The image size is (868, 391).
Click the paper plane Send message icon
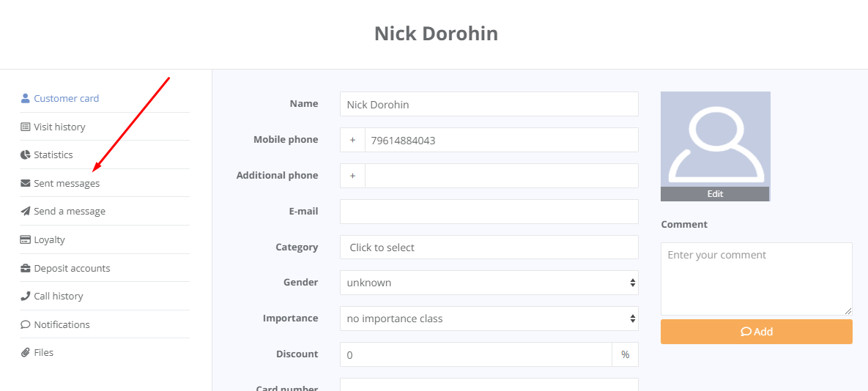[x=26, y=211]
